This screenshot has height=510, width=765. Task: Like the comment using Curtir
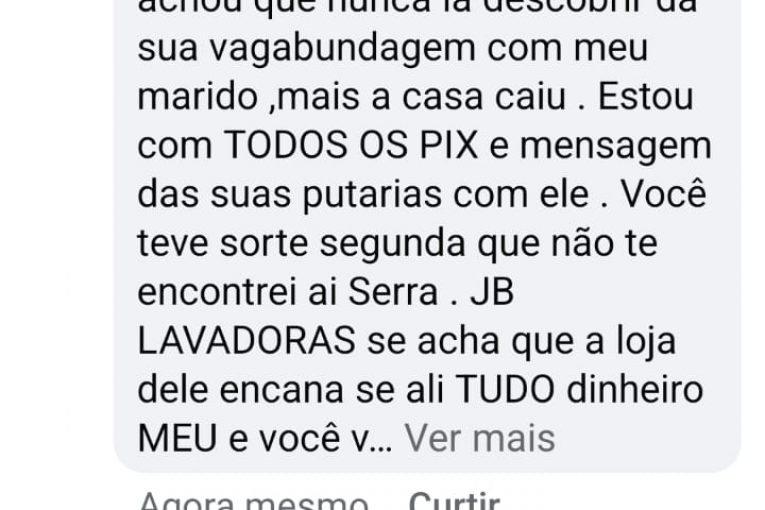coord(454,501)
